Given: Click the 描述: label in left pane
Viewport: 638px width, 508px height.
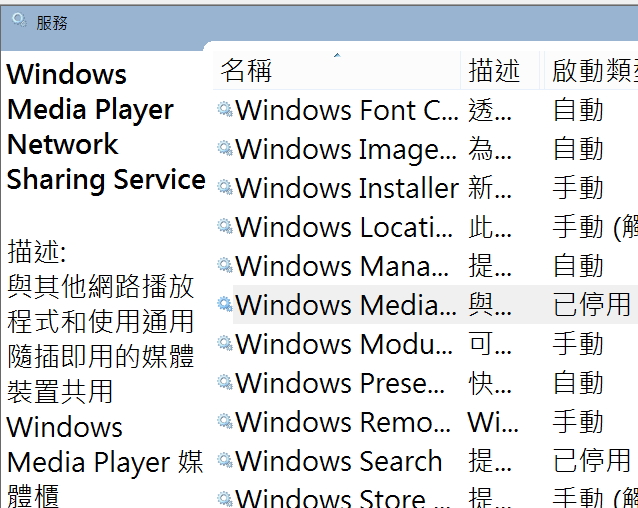Looking at the screenshot, I should click(x=37, y=252).
